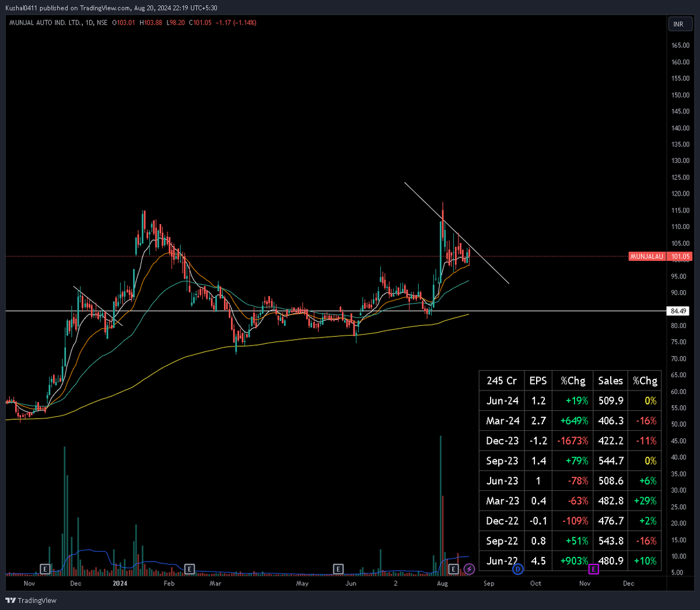Click the +29% sales change cell
Image resolution: width=700 pixels, height=610 pixels.
coord(645,501)
